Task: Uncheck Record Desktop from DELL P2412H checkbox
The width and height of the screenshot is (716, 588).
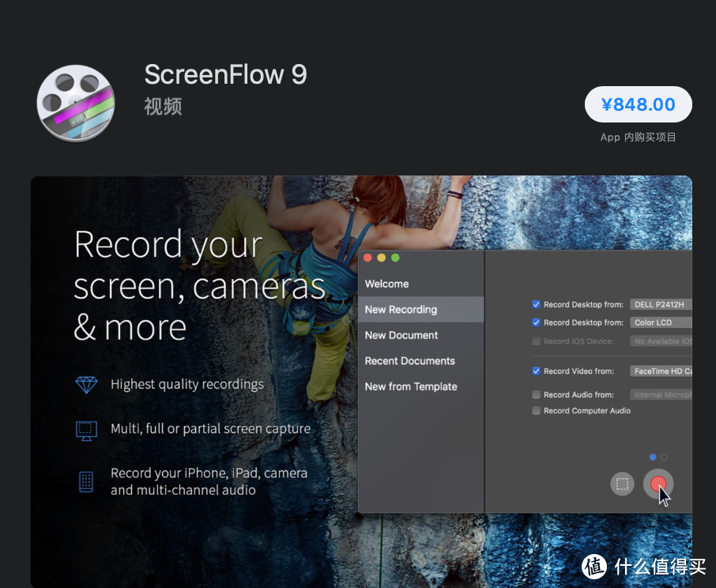Action: pyautogui.click(x=537, y=304)
